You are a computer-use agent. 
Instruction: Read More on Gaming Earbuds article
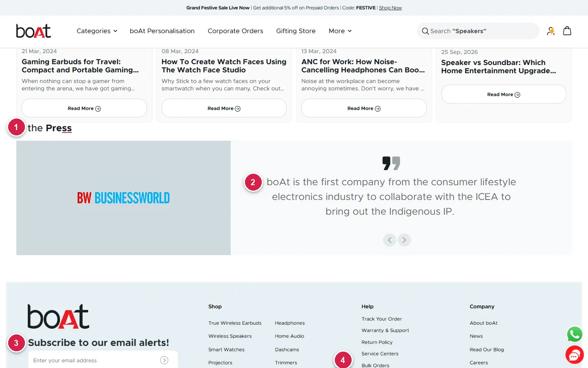(84, 108)
